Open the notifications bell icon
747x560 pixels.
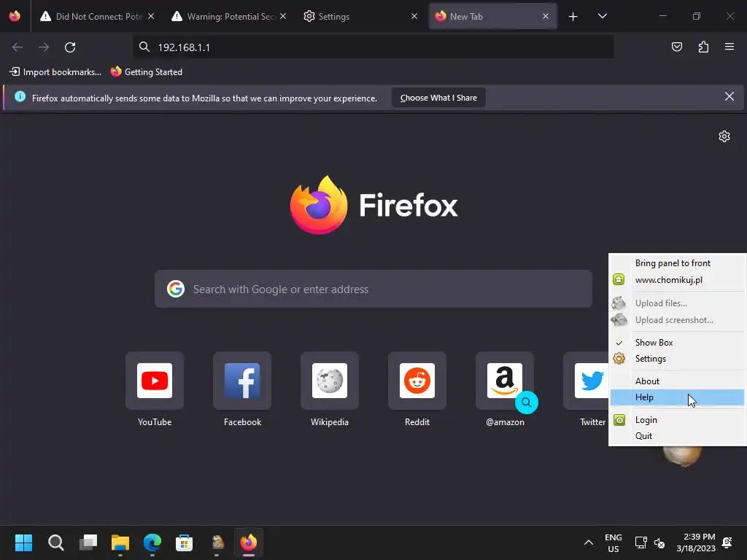pos(727,542)
